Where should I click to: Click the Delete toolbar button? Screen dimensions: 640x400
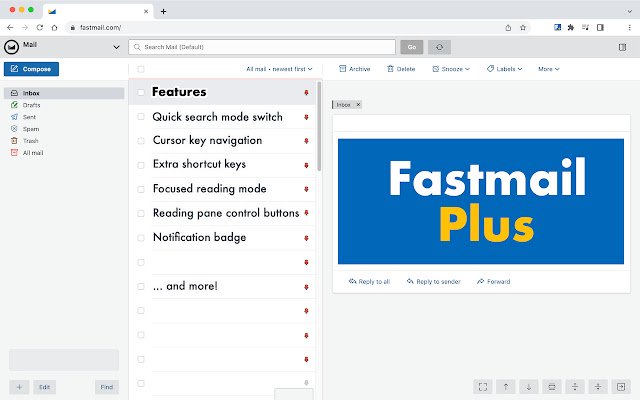[x=401, y=69]
